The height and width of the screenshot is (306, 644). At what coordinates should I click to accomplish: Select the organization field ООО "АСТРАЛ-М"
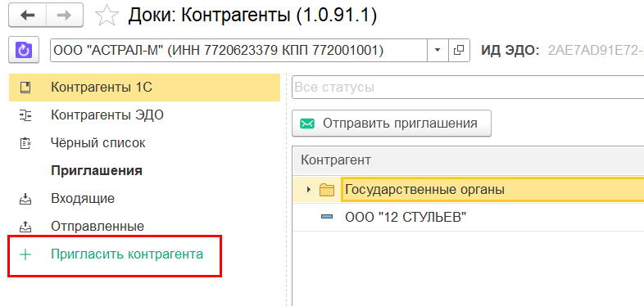239,51
